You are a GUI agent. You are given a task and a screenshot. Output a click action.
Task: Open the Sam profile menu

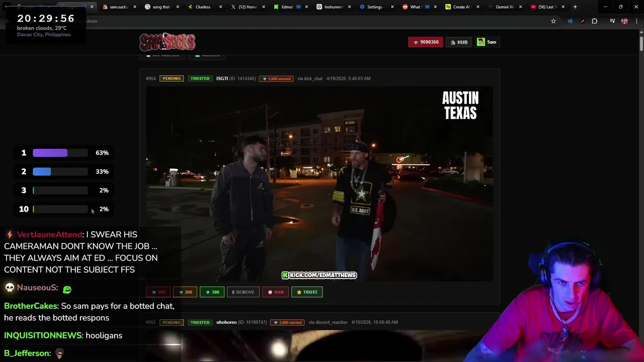pyautogui.click(x=487, y=42)
